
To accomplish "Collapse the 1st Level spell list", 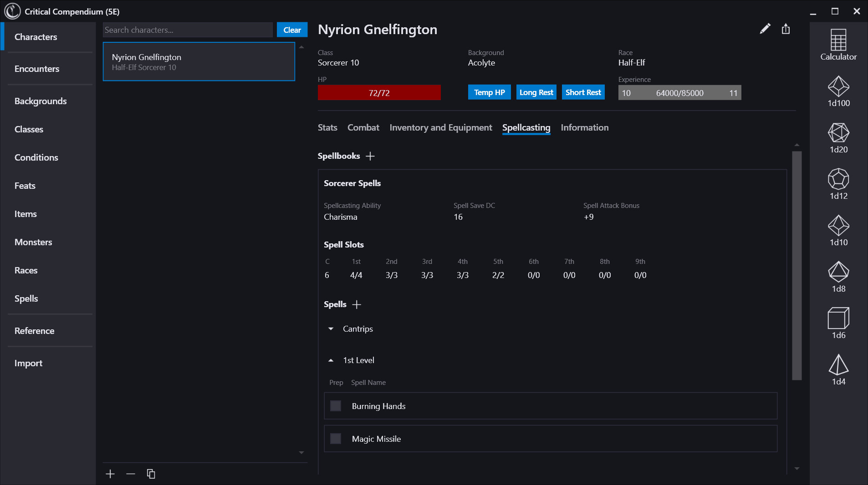I will [x=331, y=360].
